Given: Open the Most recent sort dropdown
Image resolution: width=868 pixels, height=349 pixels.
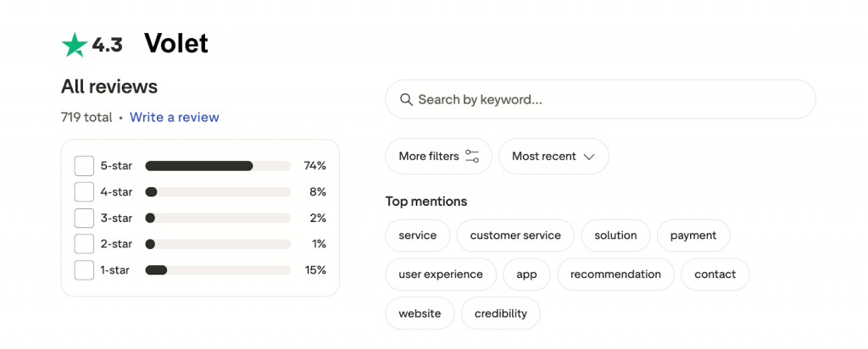Looking at the screenshot, I should 554,157.
